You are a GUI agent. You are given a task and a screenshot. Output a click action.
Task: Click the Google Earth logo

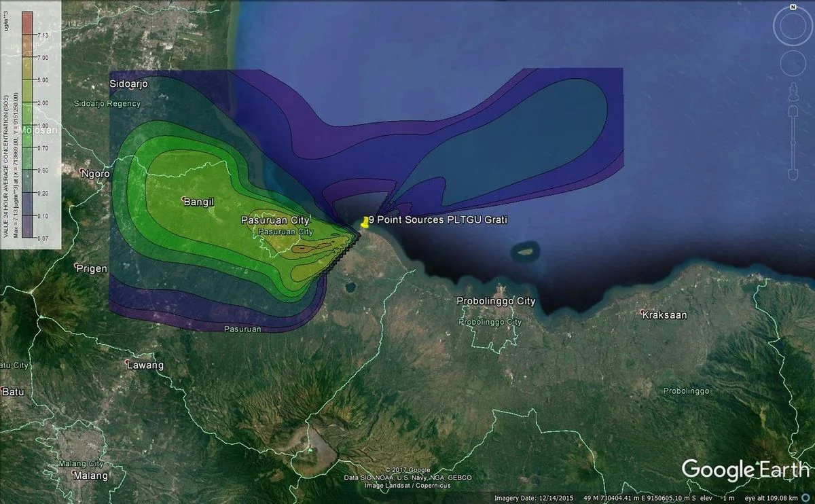[744, 469]
